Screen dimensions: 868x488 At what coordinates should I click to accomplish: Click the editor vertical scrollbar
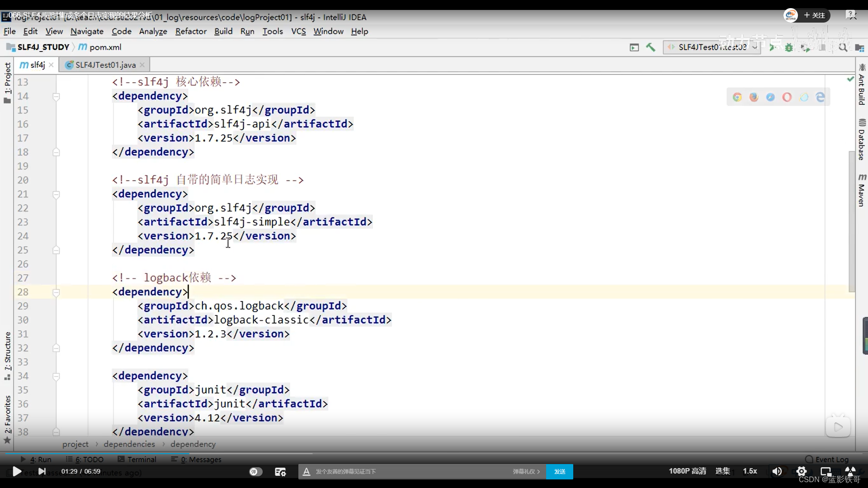coord(852,221)
